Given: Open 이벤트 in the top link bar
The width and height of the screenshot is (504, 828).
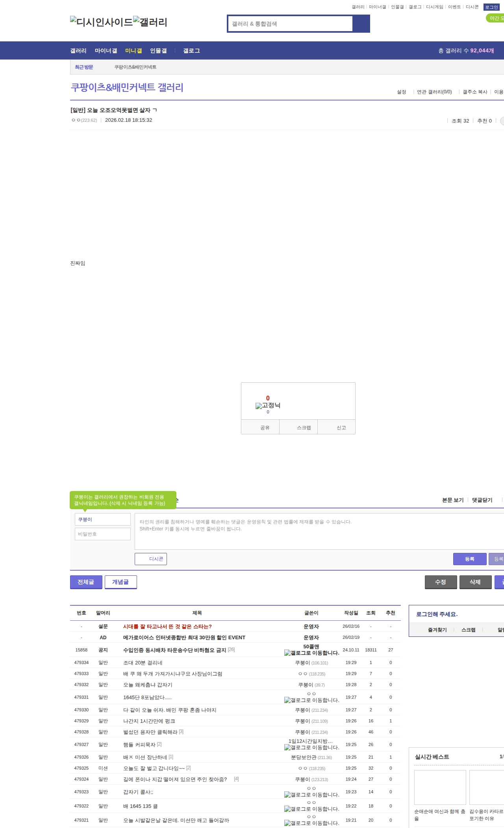Looking at the screenshot, I should point(454,7).
